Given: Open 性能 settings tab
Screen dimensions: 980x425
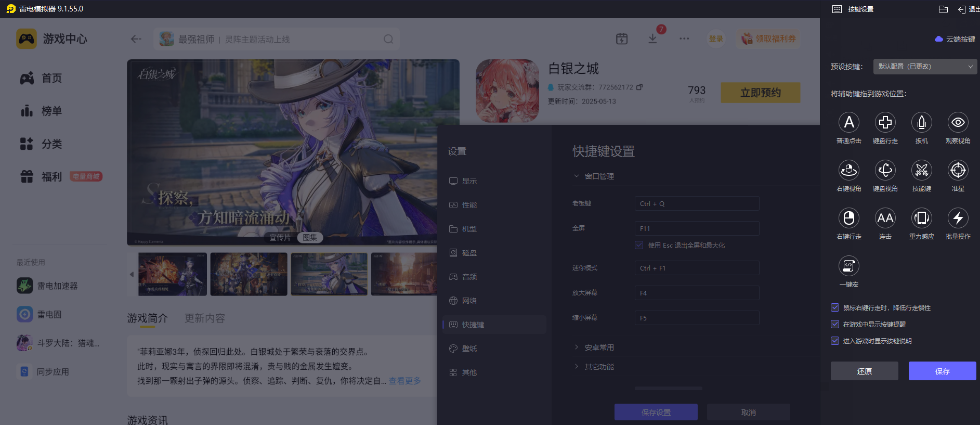Looking at the screenshot, I should pos(494,205).
